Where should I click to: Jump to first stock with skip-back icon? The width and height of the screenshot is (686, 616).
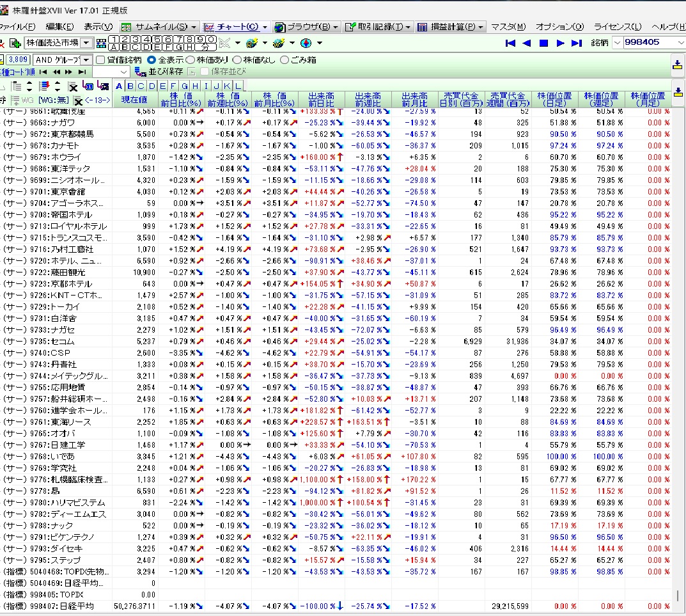[x=510, y=43]
